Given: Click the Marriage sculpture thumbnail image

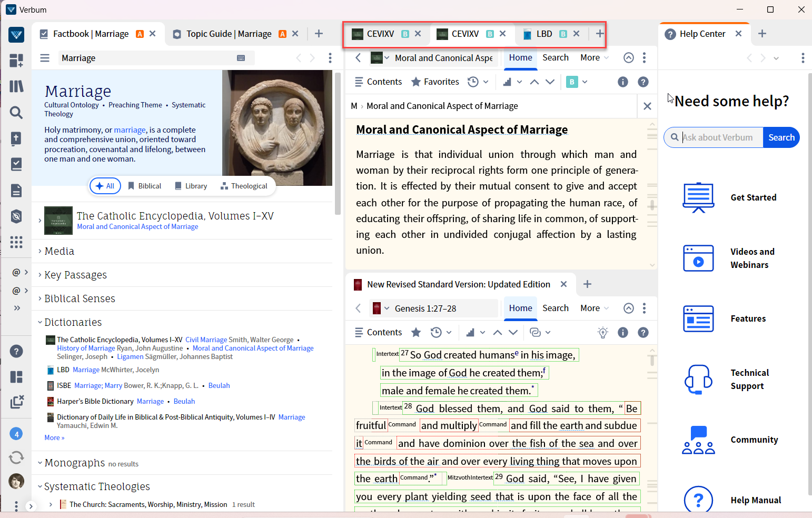Looking at the screenshot, I should click(277, 128).
